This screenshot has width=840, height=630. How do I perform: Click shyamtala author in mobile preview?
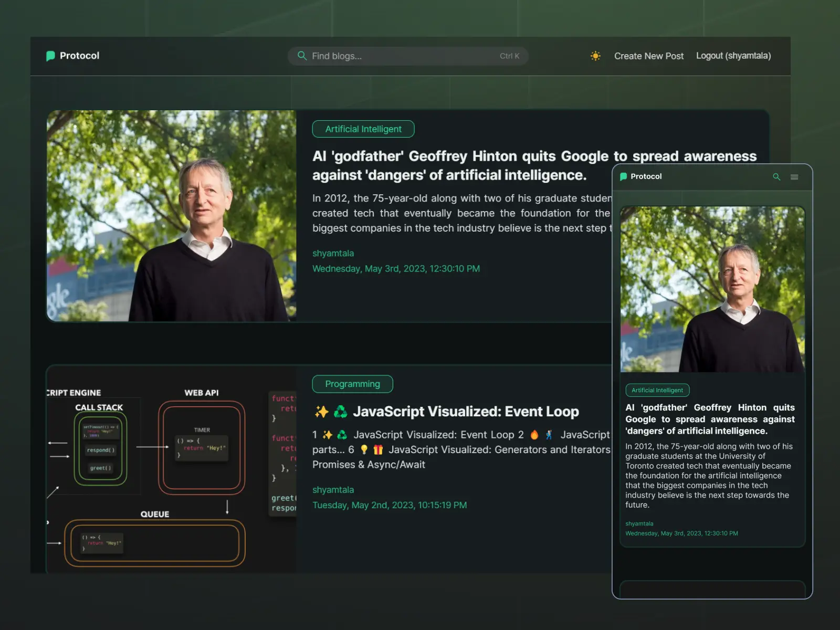(x=639, y=523)
